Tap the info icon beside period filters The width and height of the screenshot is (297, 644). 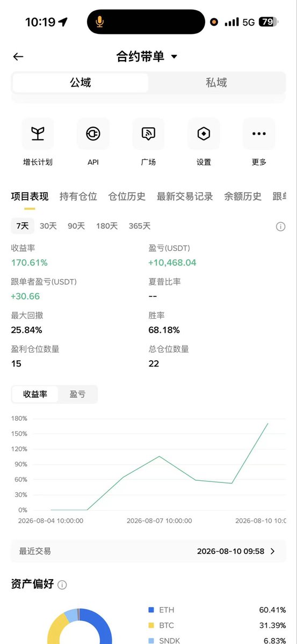pyautogui.click(x=280, y=226)
